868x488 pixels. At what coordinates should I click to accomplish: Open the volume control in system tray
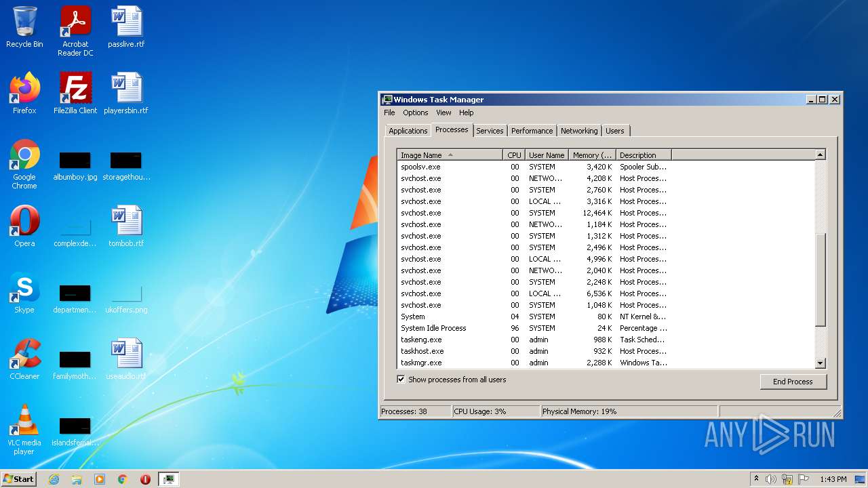point(771,479)
